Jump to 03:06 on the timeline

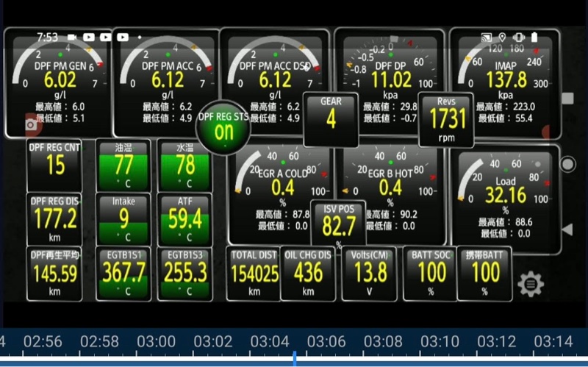[x=326, y=341]
